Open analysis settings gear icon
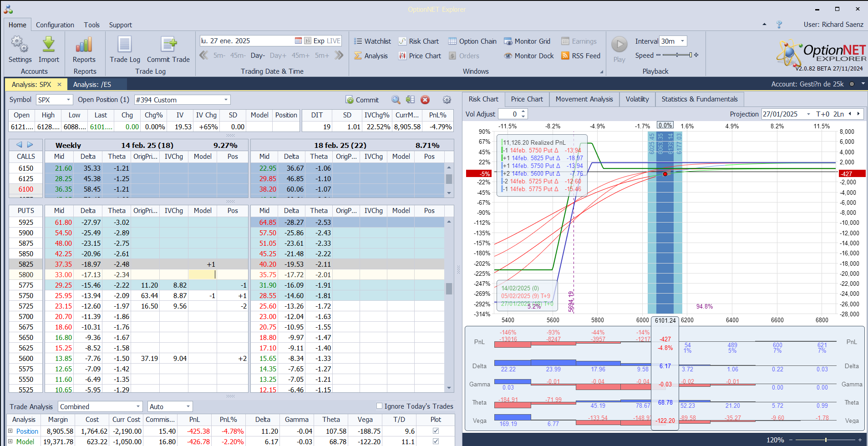This screenshot has width=868, height=446. click(x=447, y=100)
